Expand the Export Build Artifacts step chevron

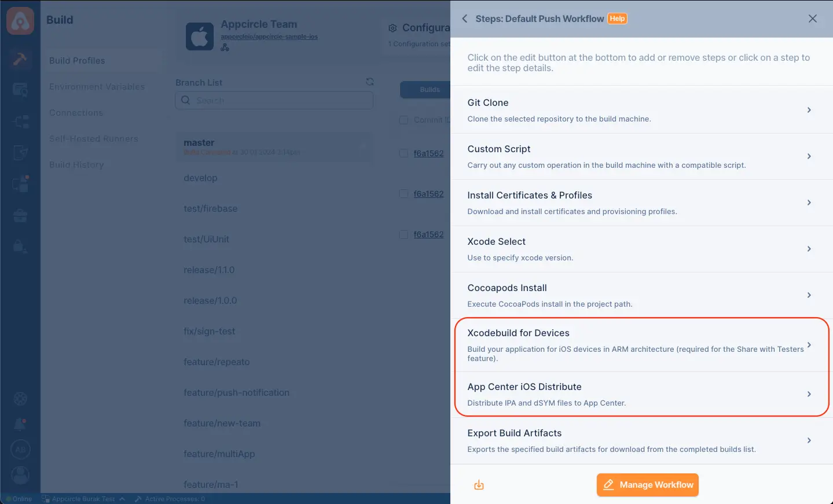pyautogui.click(x=809, y=440)
